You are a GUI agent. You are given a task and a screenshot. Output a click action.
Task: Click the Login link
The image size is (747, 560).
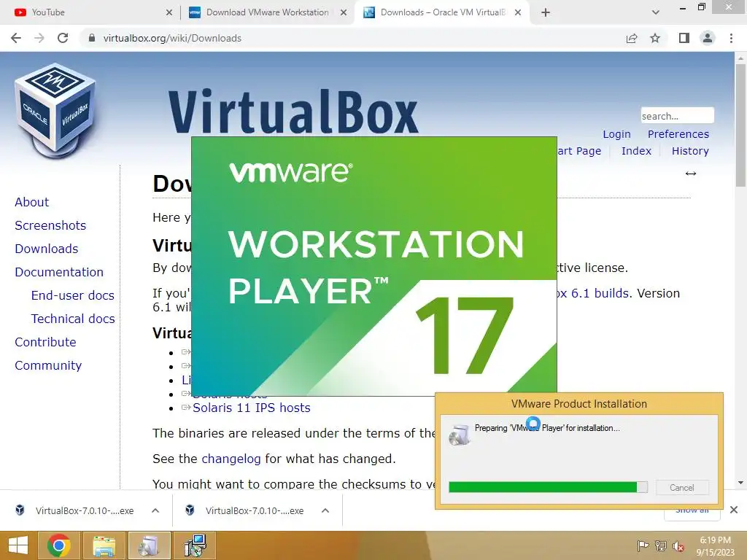[616, 134]
